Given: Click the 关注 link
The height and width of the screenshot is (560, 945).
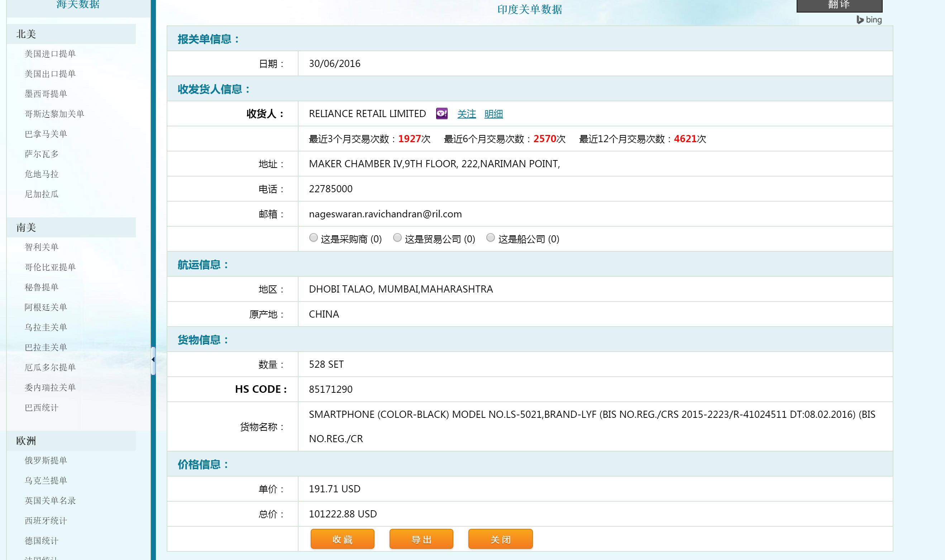Looking at the screenshot, I should [467, 114].
